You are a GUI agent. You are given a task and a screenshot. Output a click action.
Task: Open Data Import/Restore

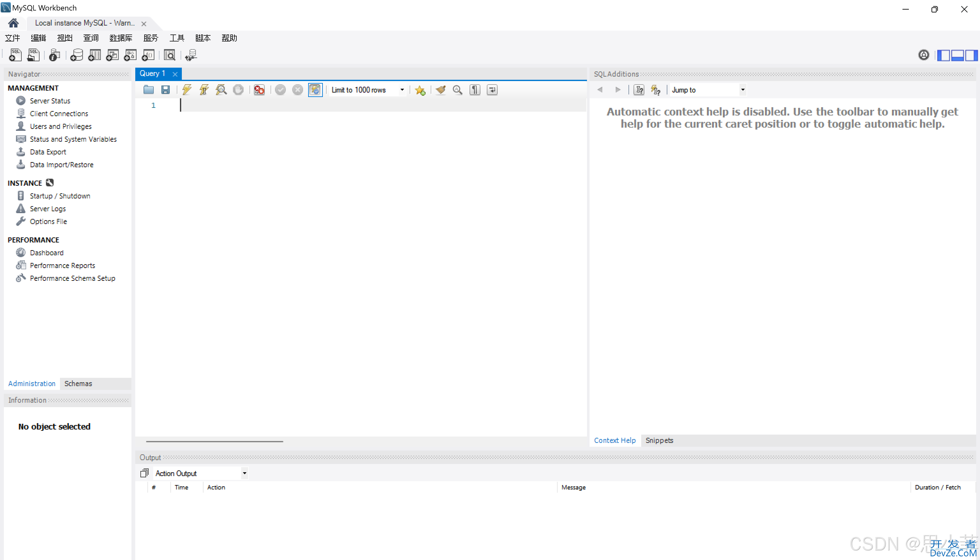click(x=62, y=165)
